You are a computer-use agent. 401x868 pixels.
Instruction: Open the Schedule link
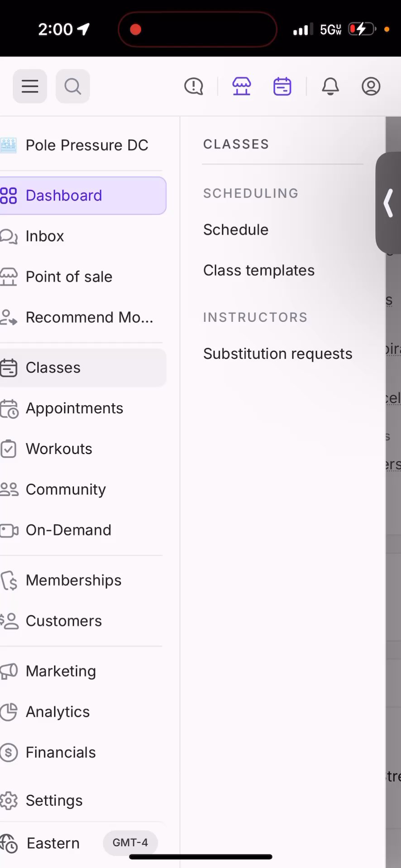point(236,230)
